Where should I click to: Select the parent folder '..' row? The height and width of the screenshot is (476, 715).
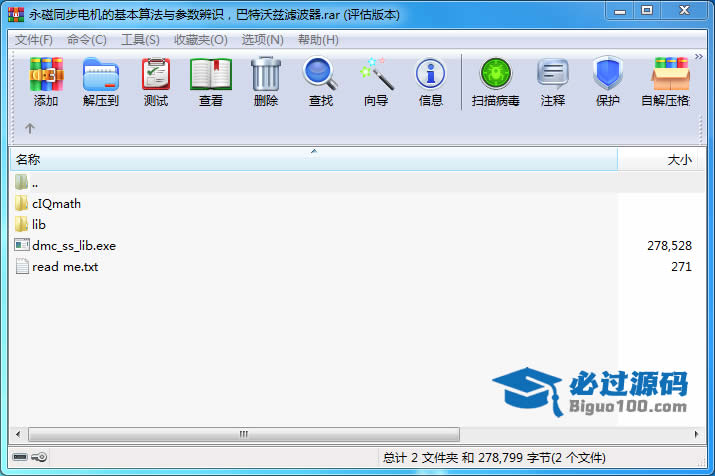(357, 183)
